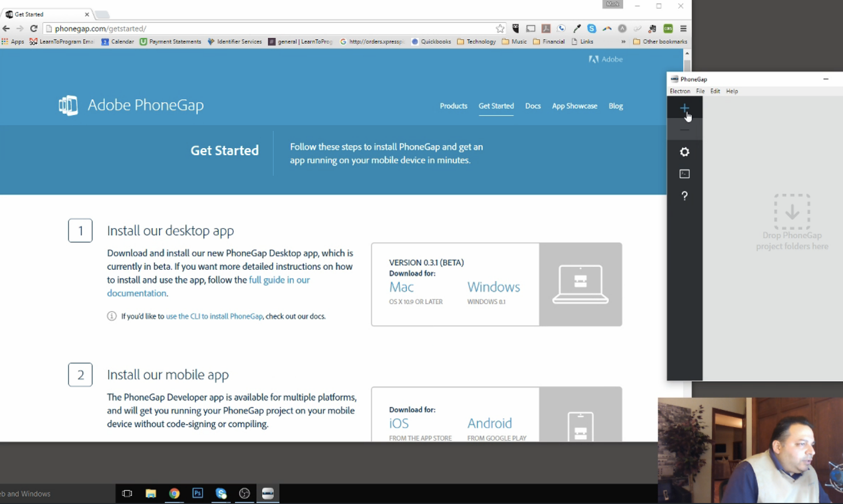Open the Chrome hamburger menu

tap(683, 29)
